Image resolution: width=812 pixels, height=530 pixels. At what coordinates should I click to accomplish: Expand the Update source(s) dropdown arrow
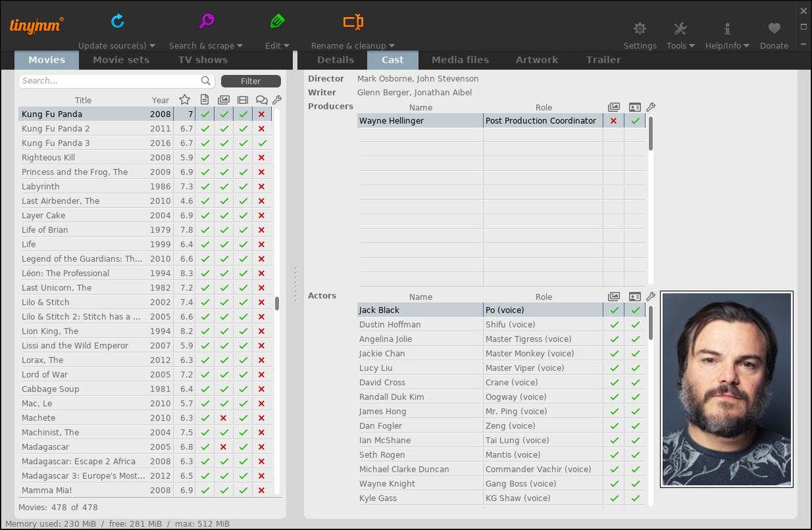tap(152, 46)
